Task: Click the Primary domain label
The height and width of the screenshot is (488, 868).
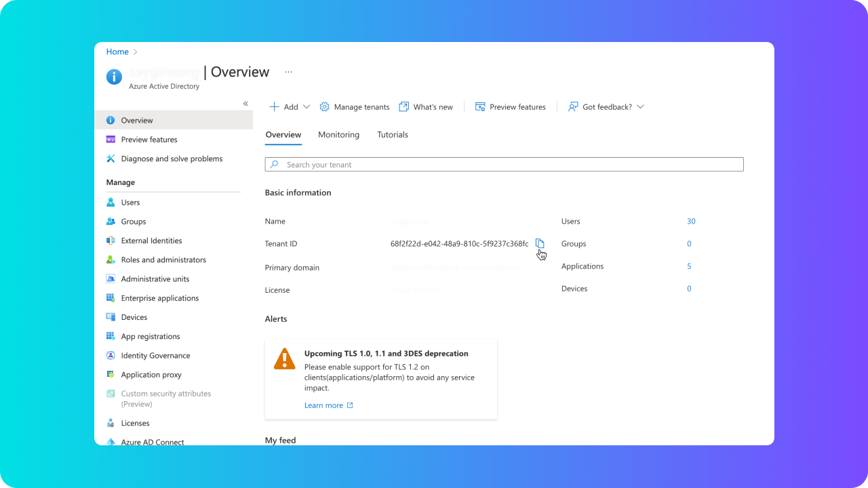Action: tap(292, 268)
